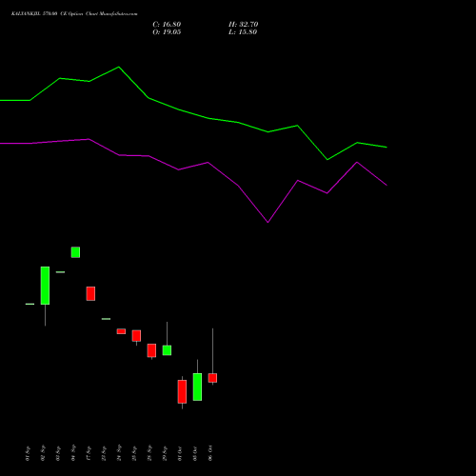Click the tall green candle for 02 Sep
The height and width of the screenshot is (476, 476).
[x=45, y=286]
